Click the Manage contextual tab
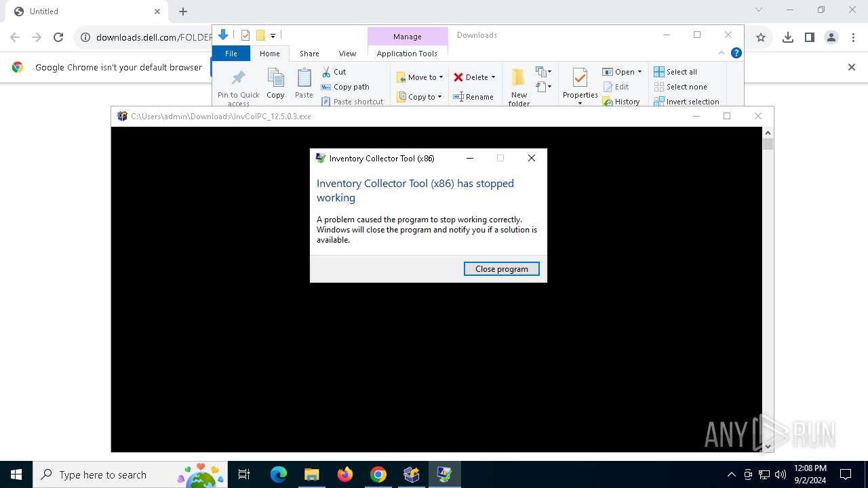Viewport: 868px width, 488px height. coord(408,37)
